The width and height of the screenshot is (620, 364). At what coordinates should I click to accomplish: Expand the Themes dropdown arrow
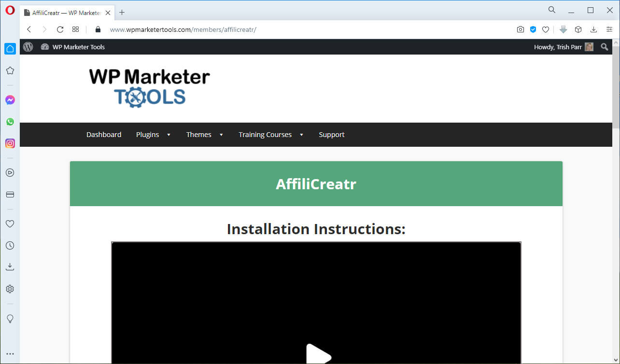click(221, 135)
